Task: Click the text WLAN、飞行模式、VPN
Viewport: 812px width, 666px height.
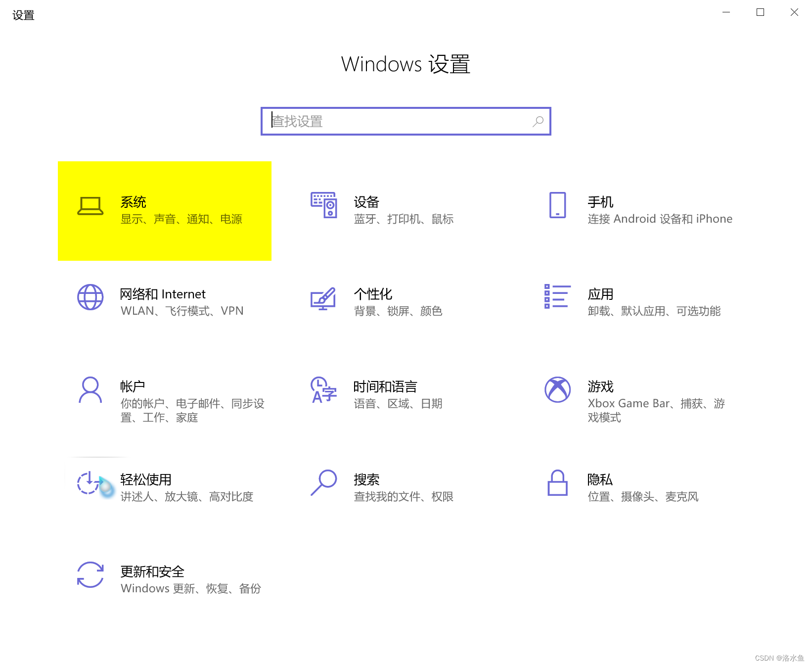Action: click(182, 311)
